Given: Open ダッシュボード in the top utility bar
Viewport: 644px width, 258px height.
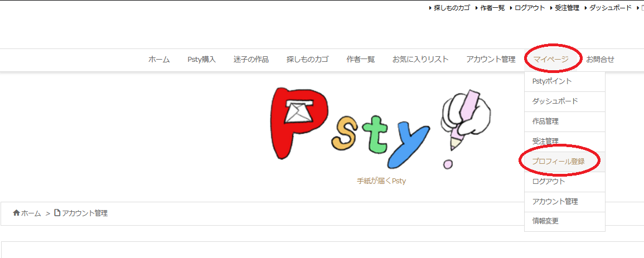Looking at the screenshot, I should coord(611,8).
